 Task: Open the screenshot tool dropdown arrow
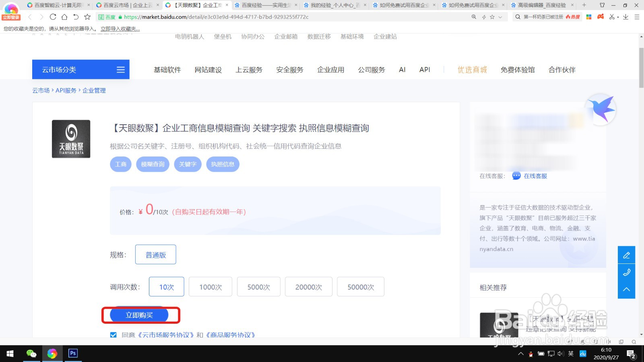[617, 17]
